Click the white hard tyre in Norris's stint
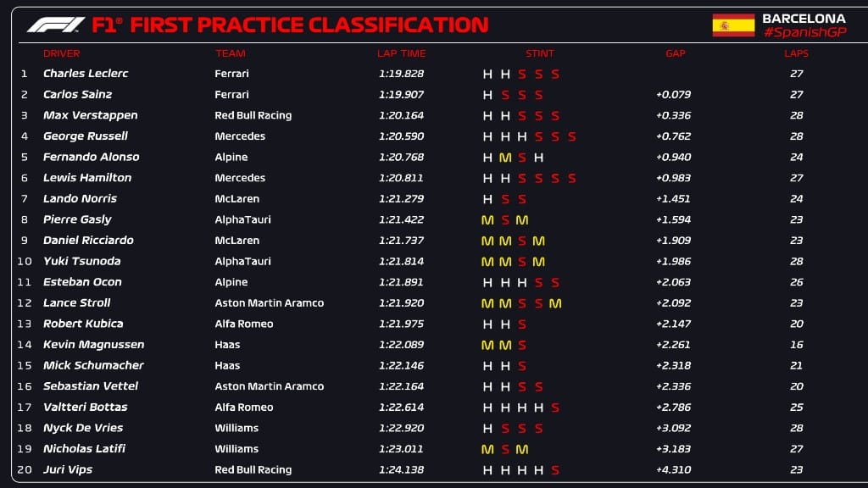 click(x=487, y=199)
